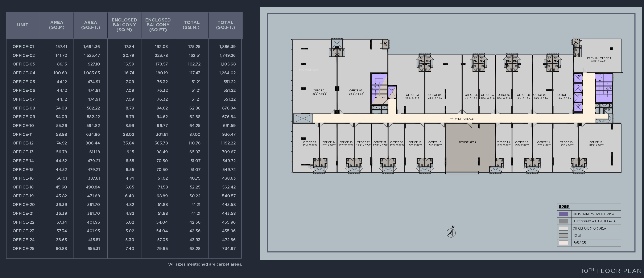This screenshot has width=644, height=278.
Task: Click the Office 12 room on plan
Action: 596,144
